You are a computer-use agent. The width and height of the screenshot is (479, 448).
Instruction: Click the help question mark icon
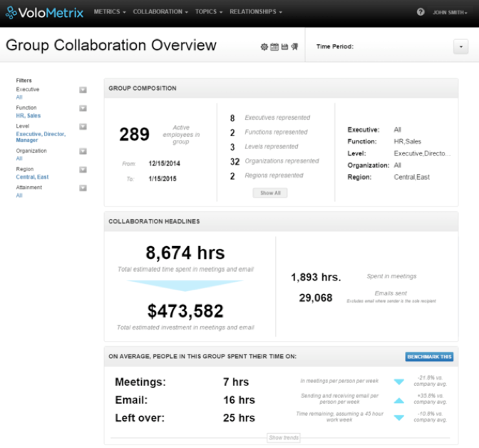click(421, 12)
